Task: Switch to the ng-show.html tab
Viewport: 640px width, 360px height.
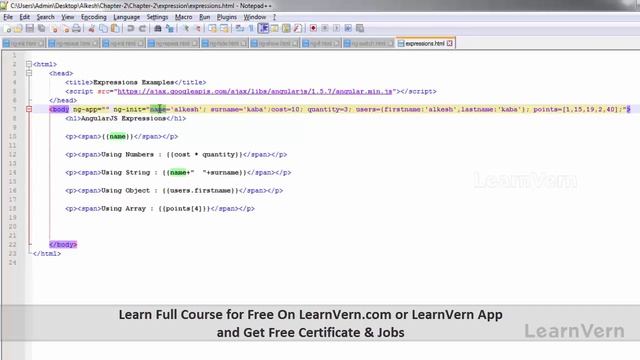Action: coord(275,43)
